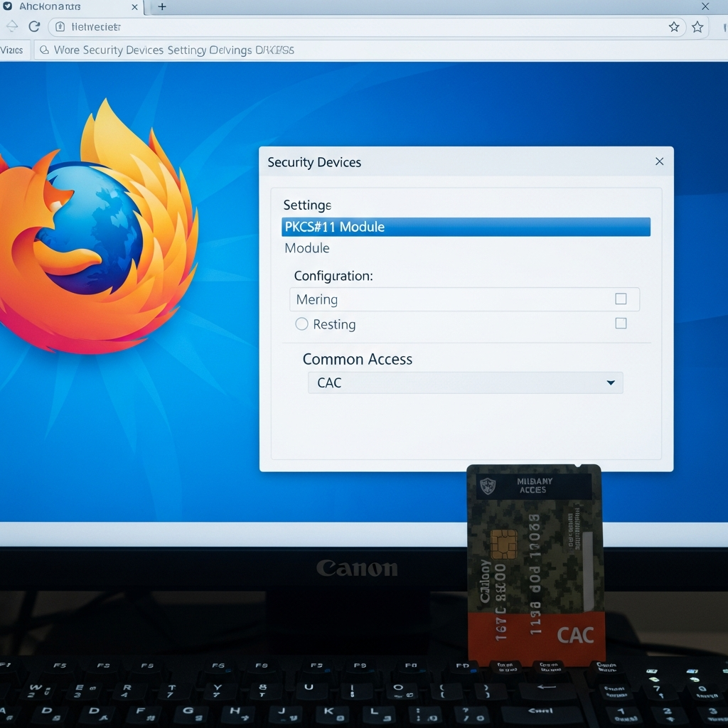Select the Resting radio button

point(301,324)
